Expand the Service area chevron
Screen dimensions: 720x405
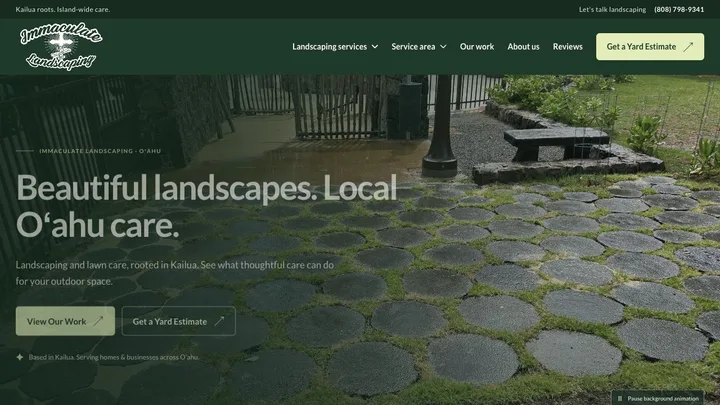click(443, 47)
